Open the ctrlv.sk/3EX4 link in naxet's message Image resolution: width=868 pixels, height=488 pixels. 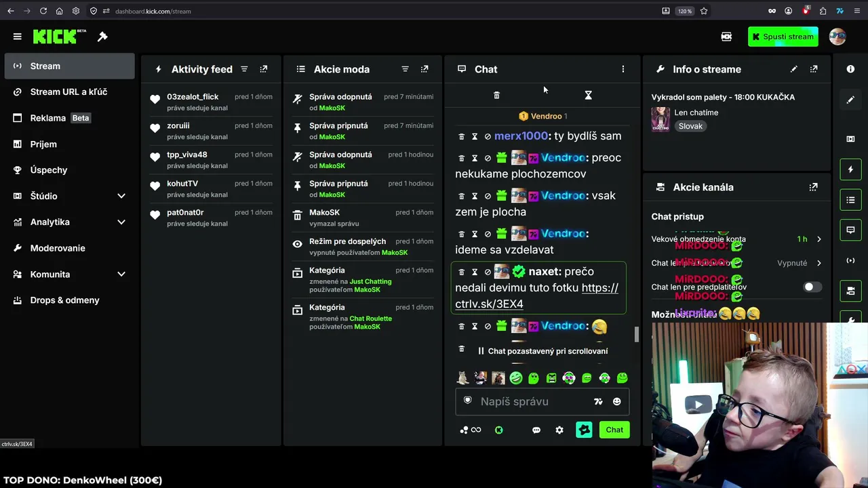(537, 296)
